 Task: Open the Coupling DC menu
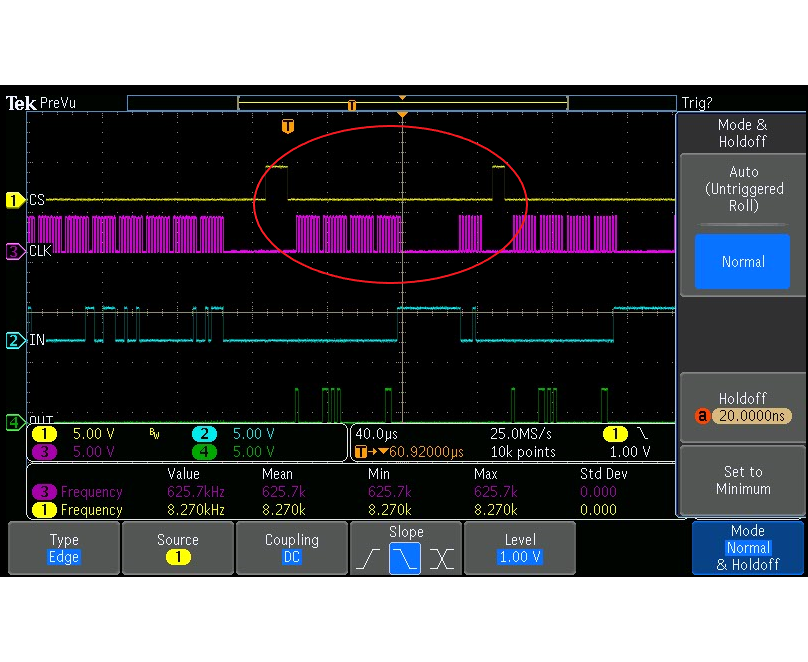coord(292,548)
